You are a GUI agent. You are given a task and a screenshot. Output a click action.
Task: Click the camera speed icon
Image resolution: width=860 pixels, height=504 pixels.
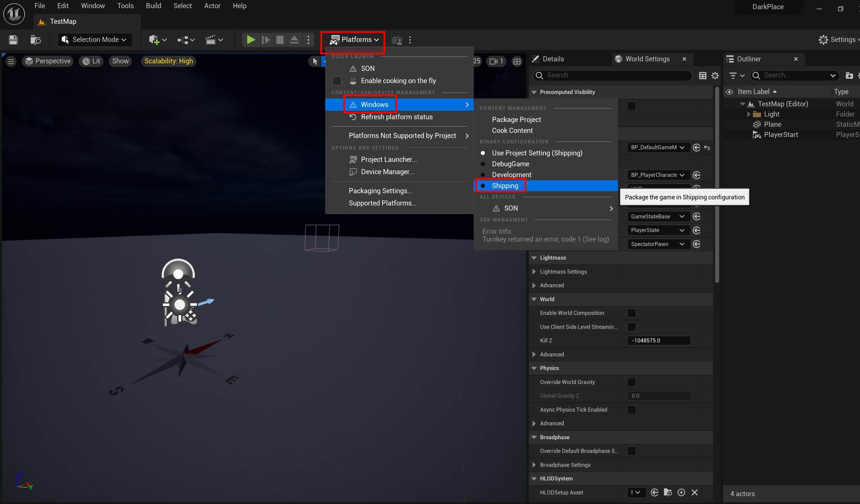tap(496, 61)
